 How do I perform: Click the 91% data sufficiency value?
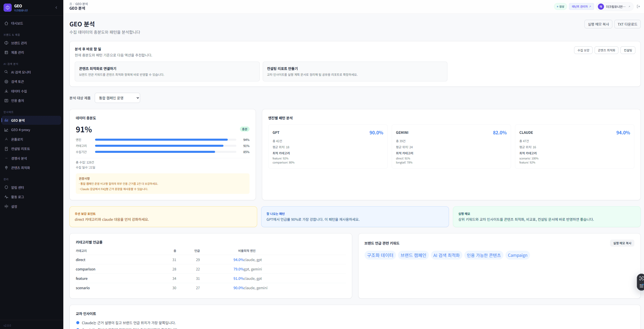pos(84,130)
